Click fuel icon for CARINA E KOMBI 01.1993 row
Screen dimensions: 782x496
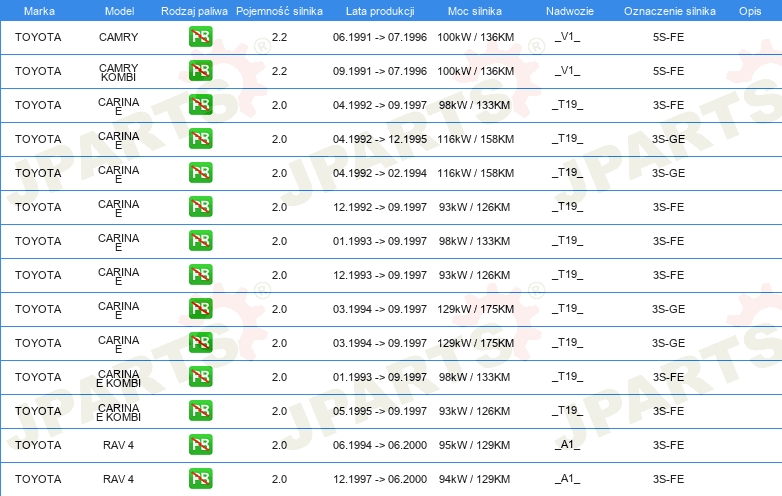click(200, 376)
